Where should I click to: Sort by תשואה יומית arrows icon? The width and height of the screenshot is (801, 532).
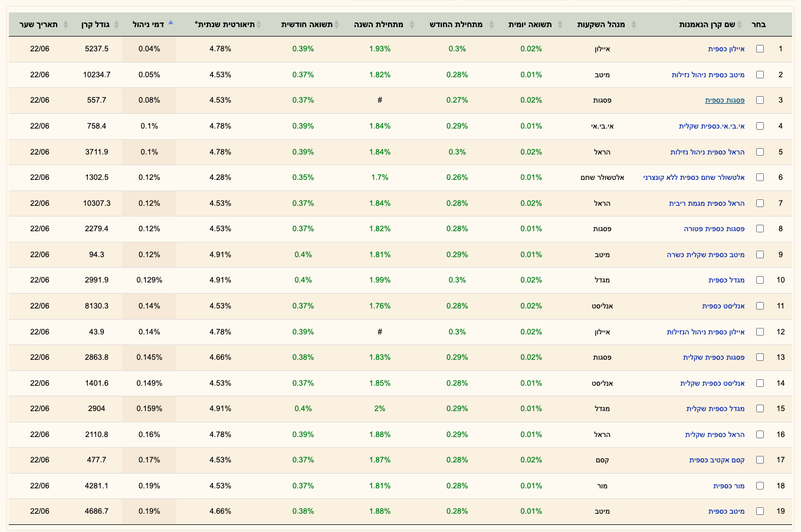pos(560,24)
